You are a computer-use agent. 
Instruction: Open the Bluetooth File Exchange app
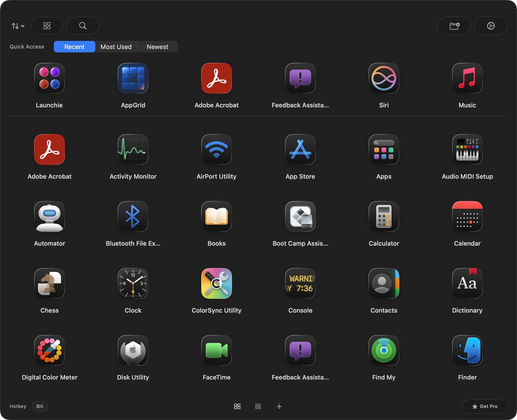click(133, 216)
